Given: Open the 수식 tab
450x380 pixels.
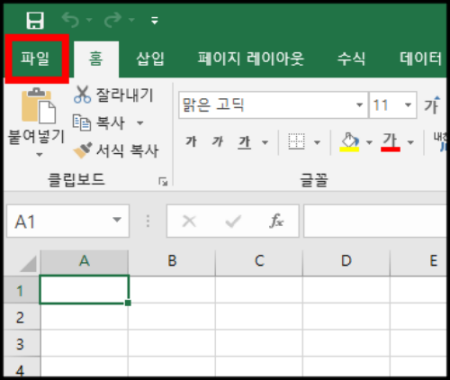Looking at the screenshot, I should (351, 59).
